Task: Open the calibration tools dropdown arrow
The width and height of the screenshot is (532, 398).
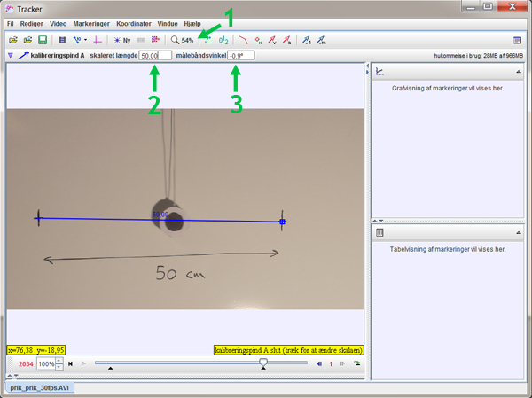Action: click(85, 40)
